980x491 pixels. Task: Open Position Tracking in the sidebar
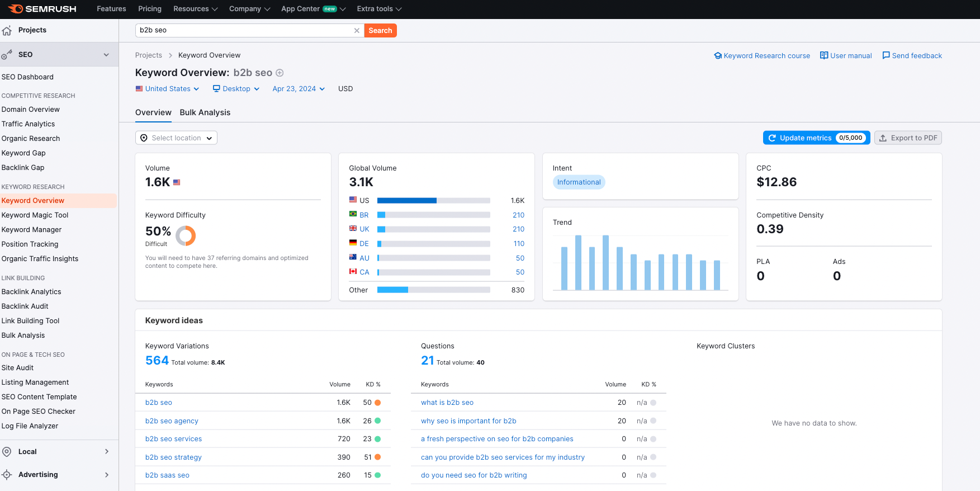(x=30, y=244)
